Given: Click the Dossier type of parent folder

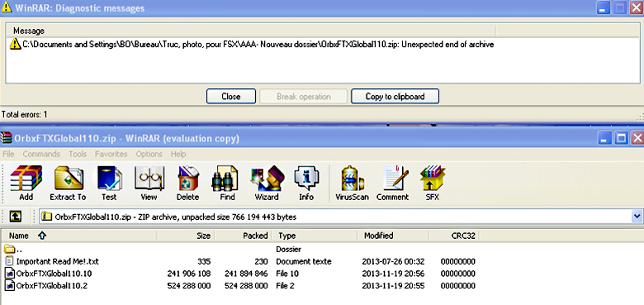Looking at the screenshot, I should click(288, 249).
